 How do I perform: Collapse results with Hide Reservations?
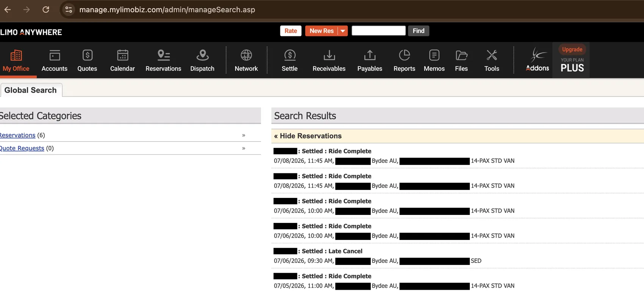pyautogui.click(x=308, y=136)
